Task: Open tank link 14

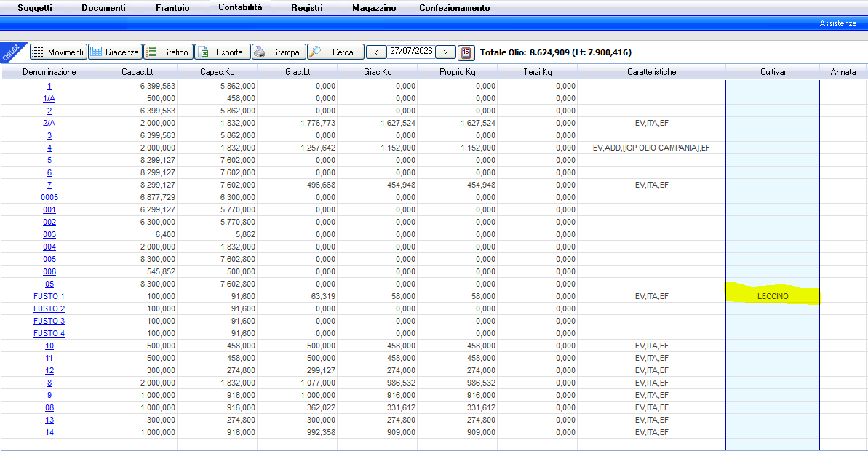Action: click(49, 432)
